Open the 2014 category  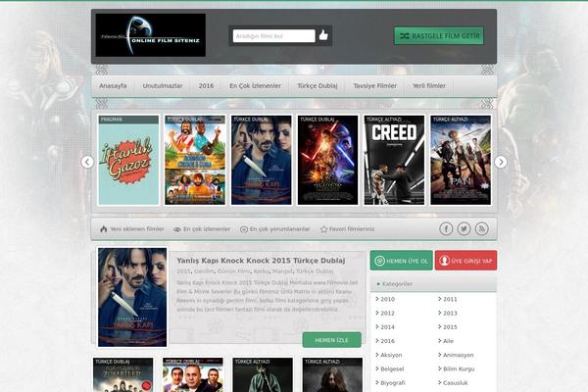pos(385,327)
